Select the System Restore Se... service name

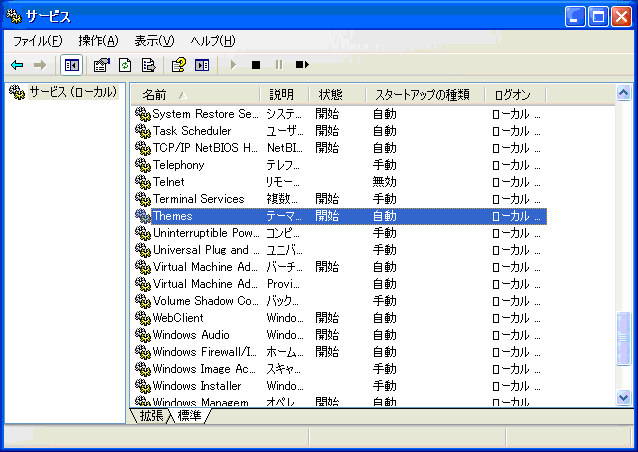tap(205, 114)
